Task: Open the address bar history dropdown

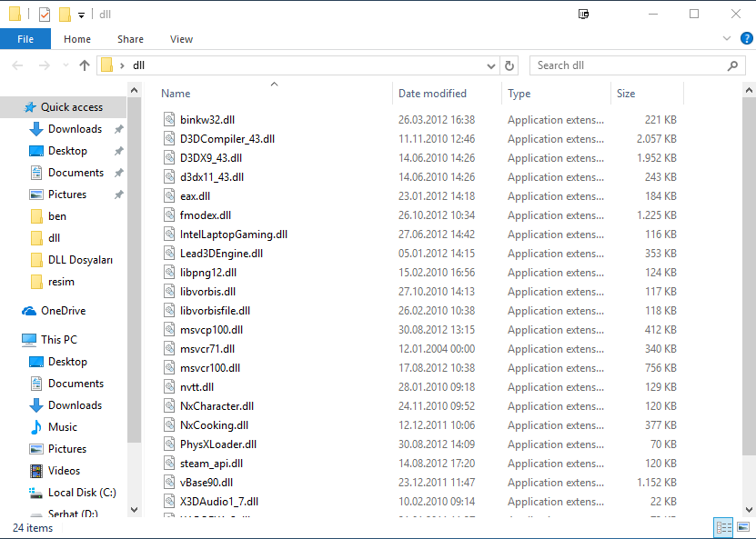Action: pos(491,65)
